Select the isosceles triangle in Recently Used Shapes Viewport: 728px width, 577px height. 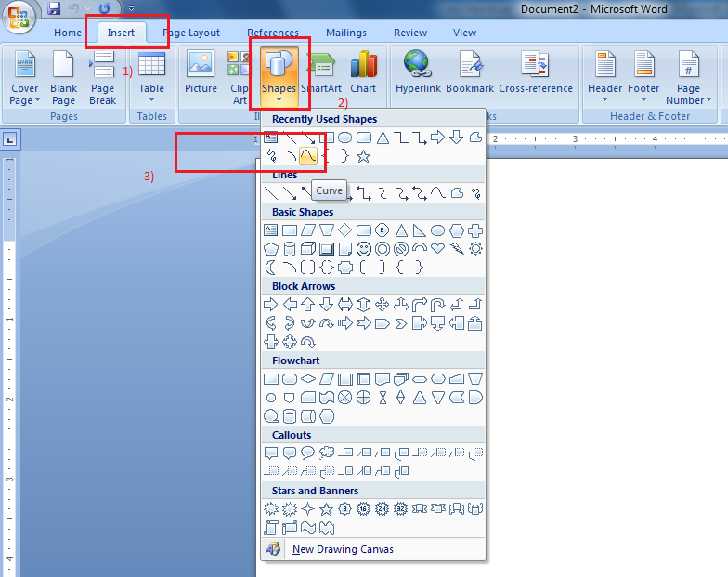[x=383, y=138]
